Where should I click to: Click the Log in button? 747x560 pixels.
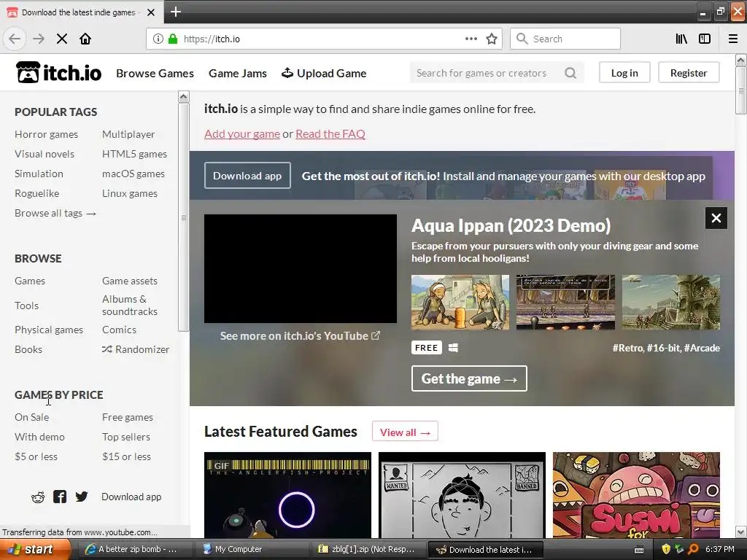tap(624, 73)
